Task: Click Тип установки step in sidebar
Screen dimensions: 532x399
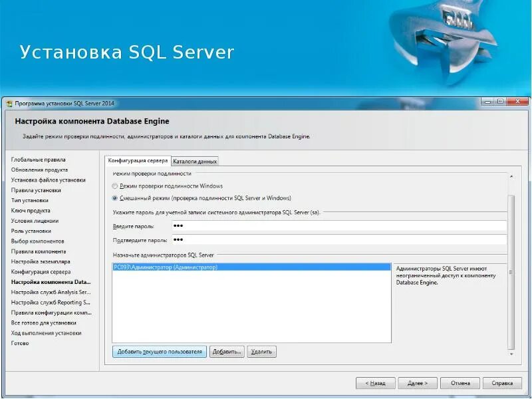Action: [x=29, y=200]
